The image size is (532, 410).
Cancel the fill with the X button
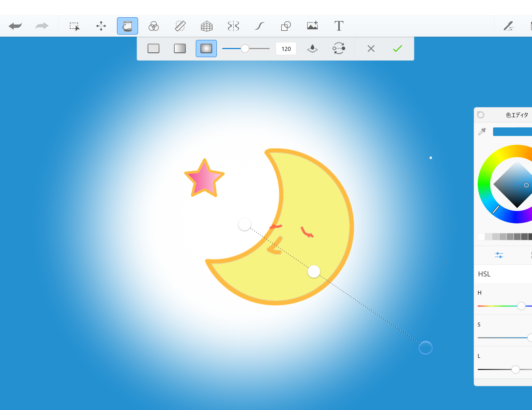pyautogui.click(x=371, y=49)
